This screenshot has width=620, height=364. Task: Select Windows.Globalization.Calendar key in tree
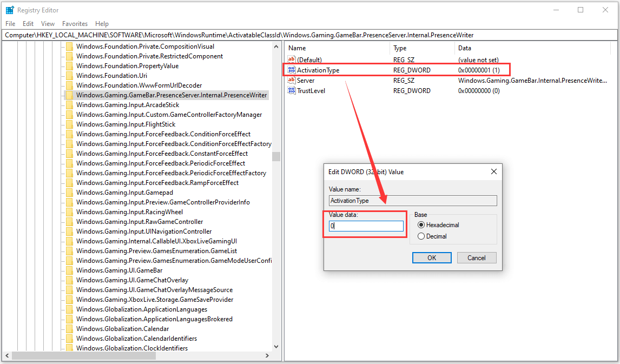[122, 329]
